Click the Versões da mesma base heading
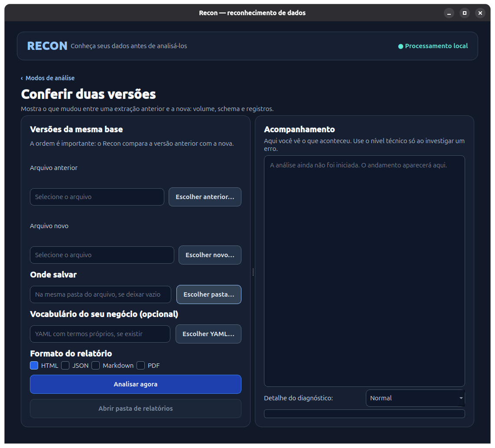The width and height of the screenshot is (495, 448). point(76,129)
